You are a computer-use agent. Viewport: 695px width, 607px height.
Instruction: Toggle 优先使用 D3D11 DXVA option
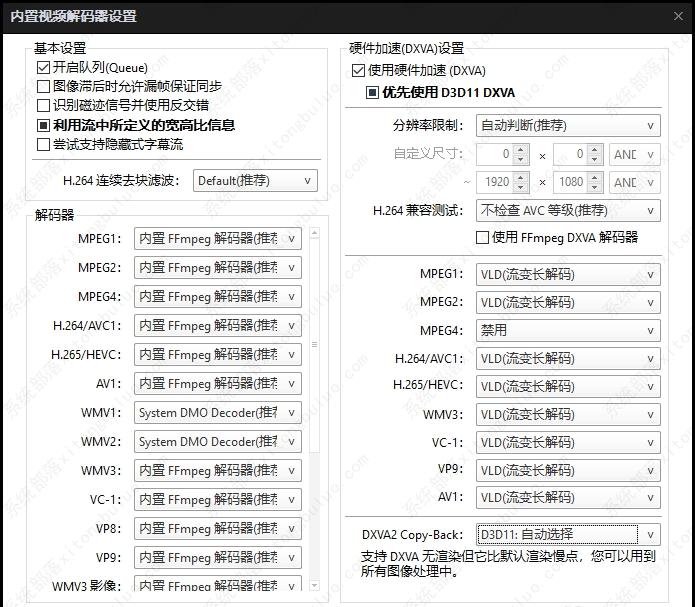pyautogui.click(x=372, y=93)
